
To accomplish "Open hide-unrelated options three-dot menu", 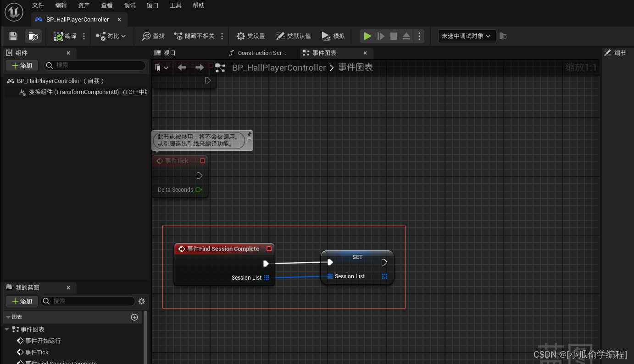I will click(222, 36).
